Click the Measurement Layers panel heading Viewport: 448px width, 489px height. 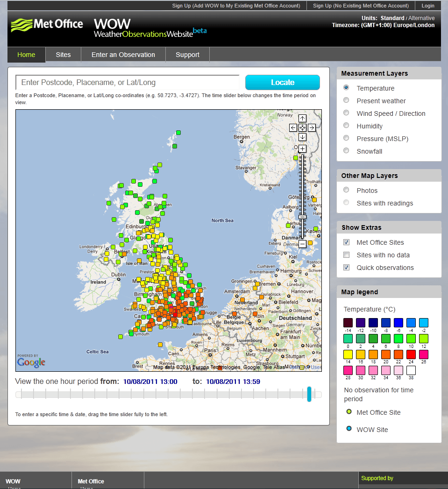[x=374, y=73]
